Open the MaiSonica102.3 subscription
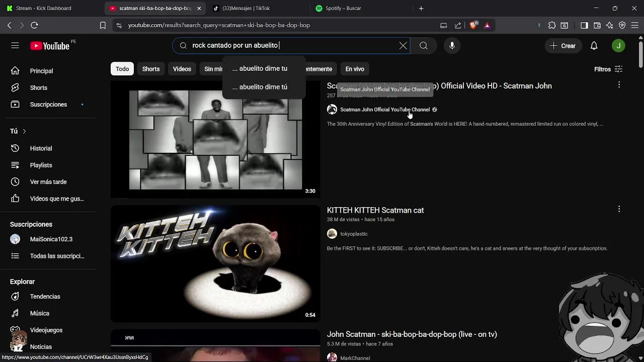 48,239
